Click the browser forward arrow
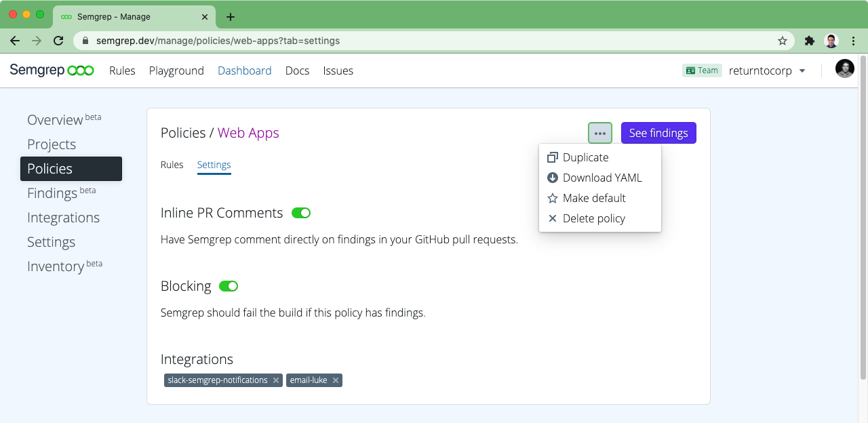The width and height of the screenshot is (868, 423). (x=37, y=41)
